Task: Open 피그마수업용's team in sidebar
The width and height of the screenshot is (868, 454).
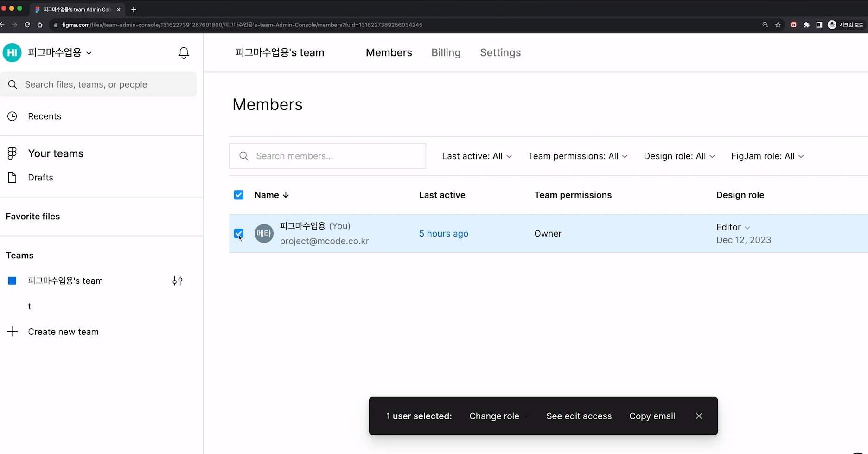Action: point(65,281)
